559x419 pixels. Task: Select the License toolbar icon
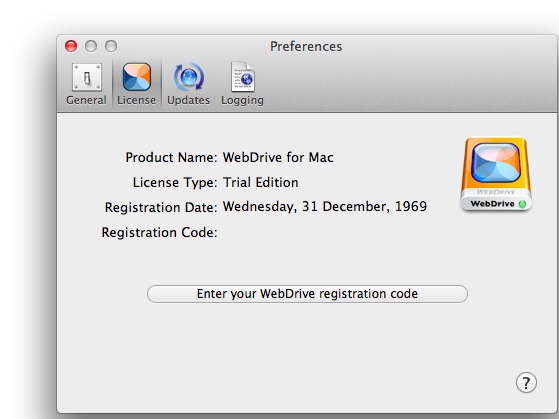tap(137, 77)
